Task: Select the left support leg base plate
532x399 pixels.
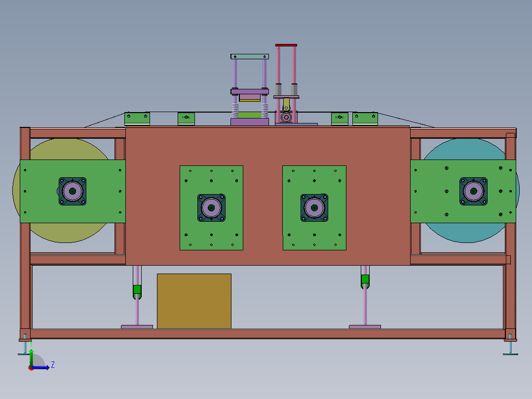Action: tap(137, 327)
